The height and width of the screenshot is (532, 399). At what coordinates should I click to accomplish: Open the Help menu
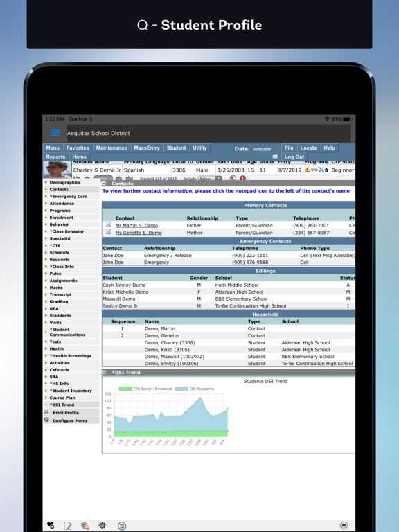329,148
